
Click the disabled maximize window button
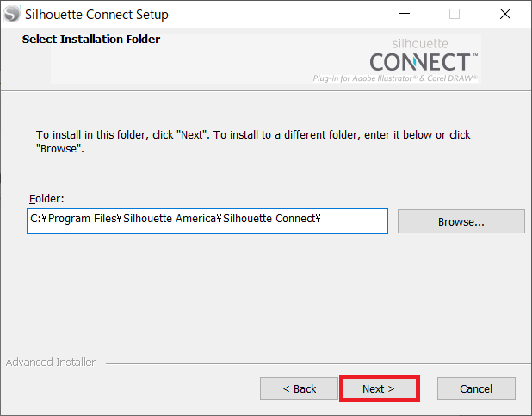tap(455, 14)
